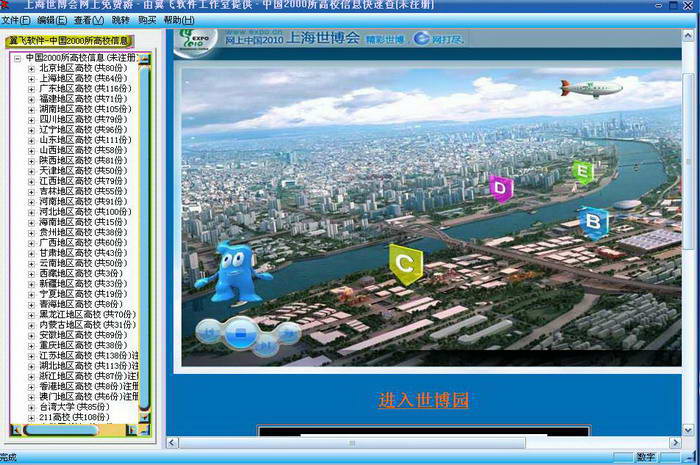Image resolution: width=700 pixels, height=465 pixels.
Task: Select 广西地区高校 (共60份) in the tree
Action: coord(83,242)
